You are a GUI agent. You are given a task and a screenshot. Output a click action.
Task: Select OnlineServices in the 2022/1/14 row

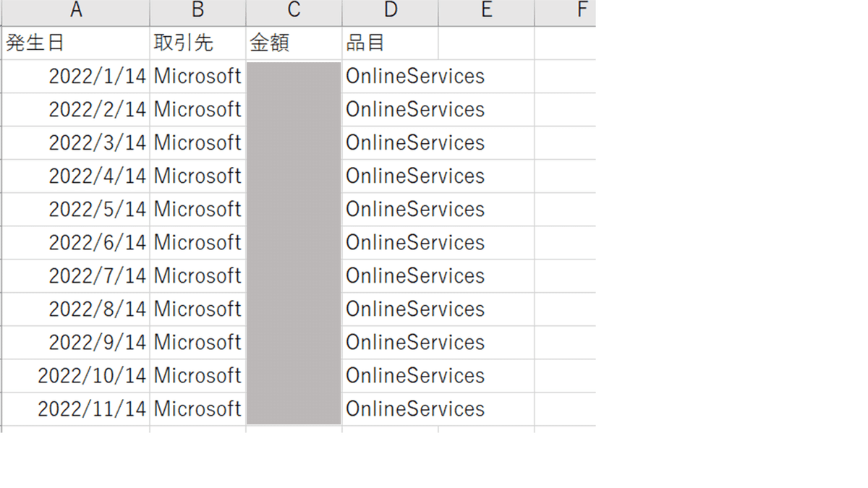pos(415,77)
